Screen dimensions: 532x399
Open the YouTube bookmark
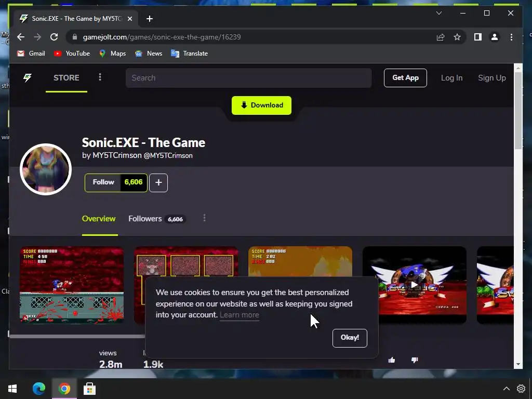coord(72,54)
